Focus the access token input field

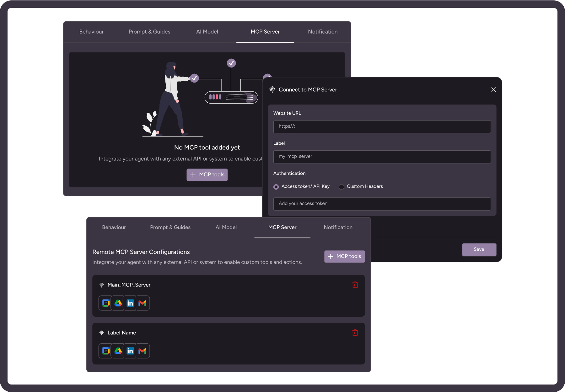pos(382,204)
